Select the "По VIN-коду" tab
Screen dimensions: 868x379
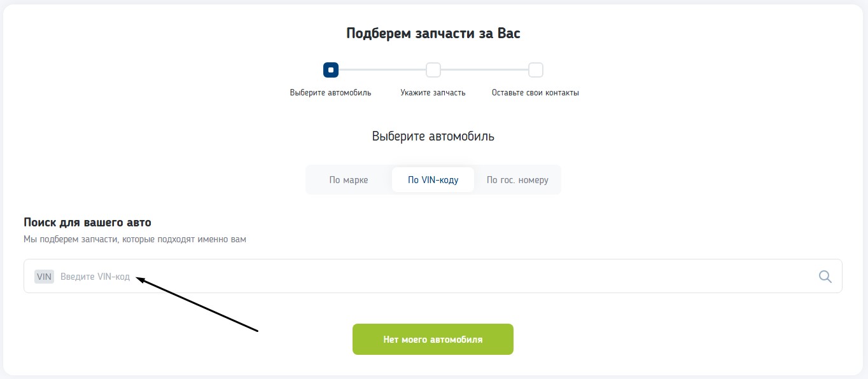coord(433,180)
